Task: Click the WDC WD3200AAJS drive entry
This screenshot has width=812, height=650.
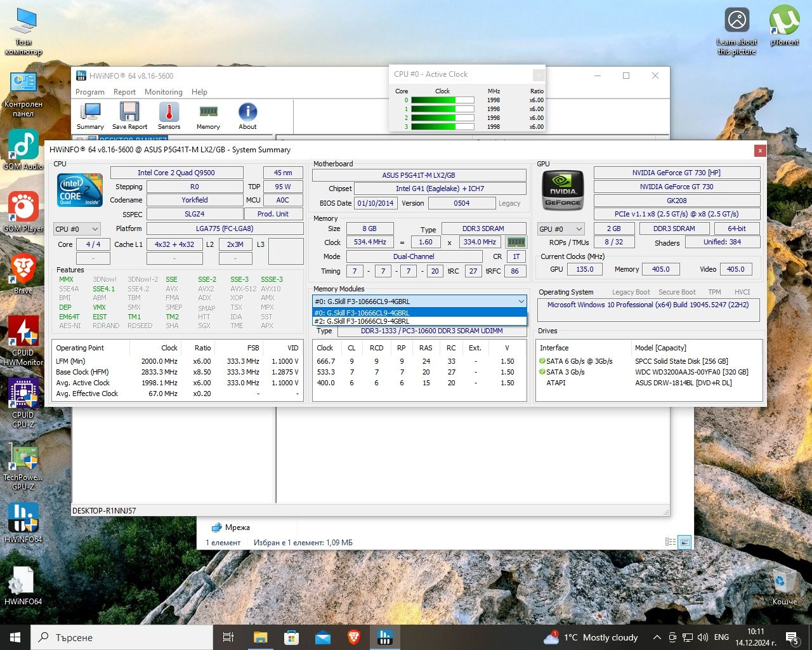Action: 691,372
